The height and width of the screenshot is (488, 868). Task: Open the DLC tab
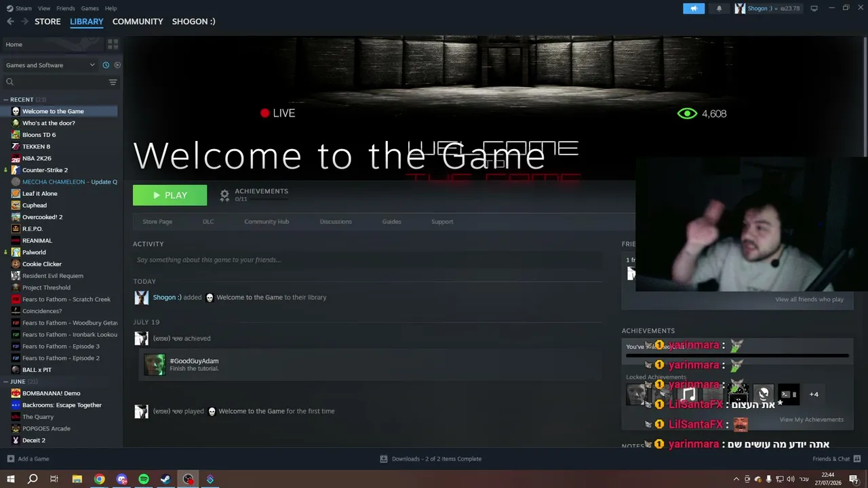208,222
